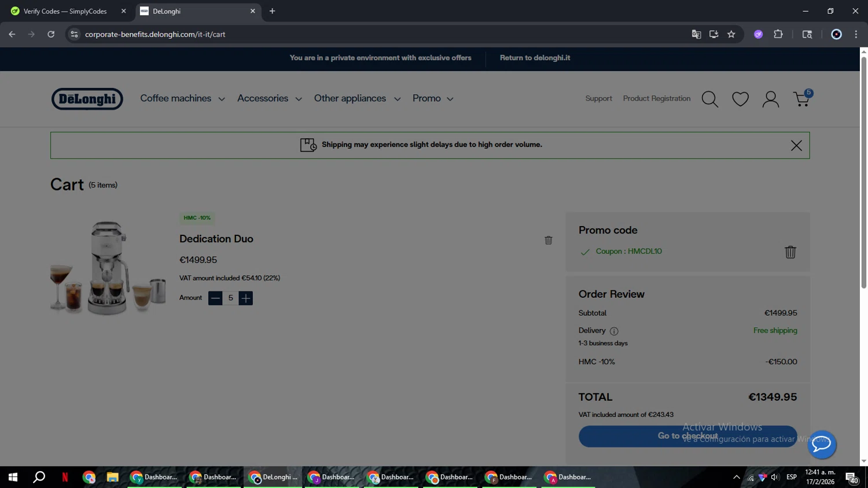Open the taskbar clock and date
This screenshot has width=868, height=488.
coord(820,477)
